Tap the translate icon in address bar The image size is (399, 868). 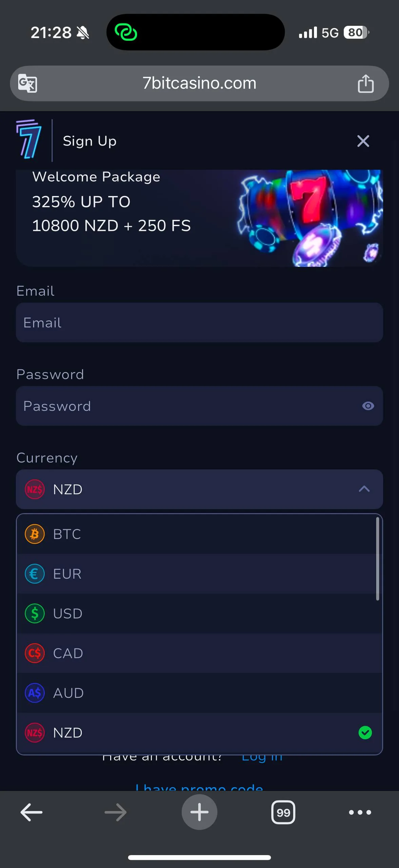click(27, 83)
